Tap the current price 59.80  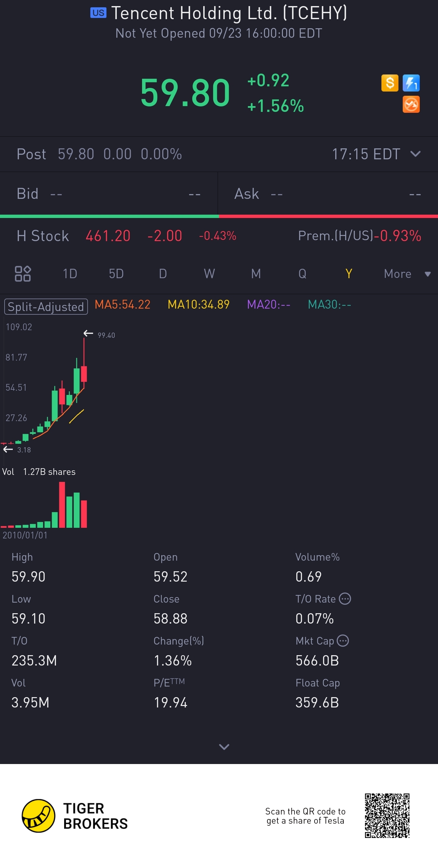tap(185, 93)
